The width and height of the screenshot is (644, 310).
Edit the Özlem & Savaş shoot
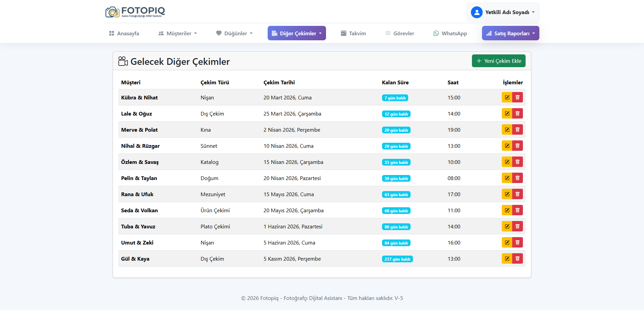[x=507, y=162]
